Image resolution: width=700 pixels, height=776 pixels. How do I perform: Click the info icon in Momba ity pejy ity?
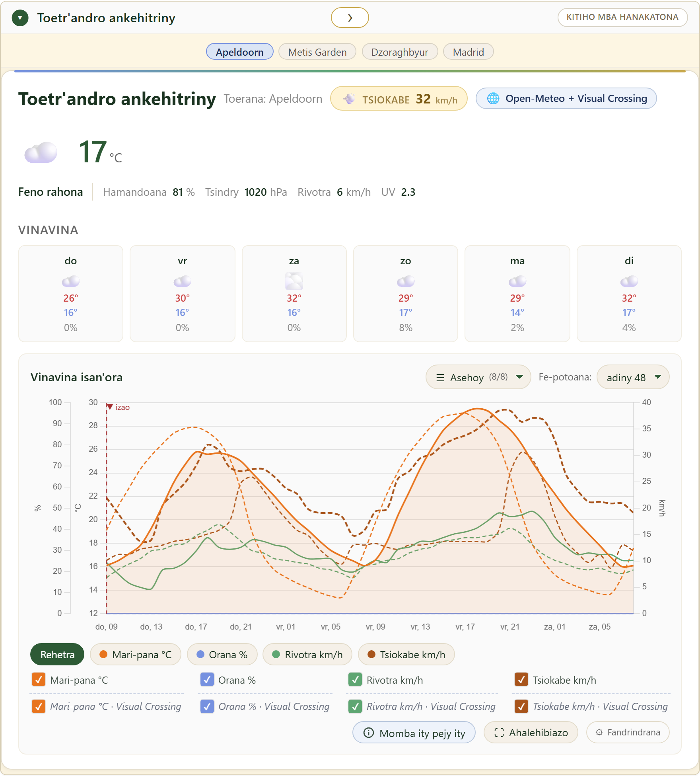pyautogui.click(x=369, y=733)
